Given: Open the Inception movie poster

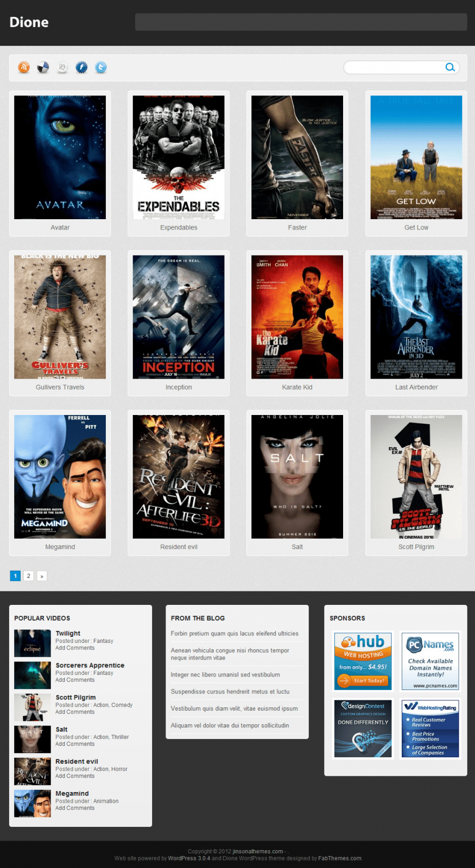Looking at the screenshot, I should coord(179,317).
